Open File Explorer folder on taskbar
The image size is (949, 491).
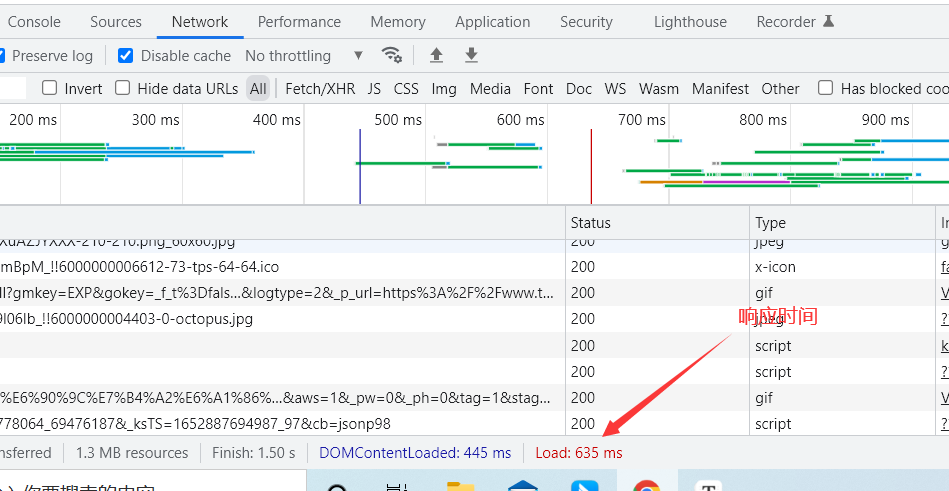[461, 487]
